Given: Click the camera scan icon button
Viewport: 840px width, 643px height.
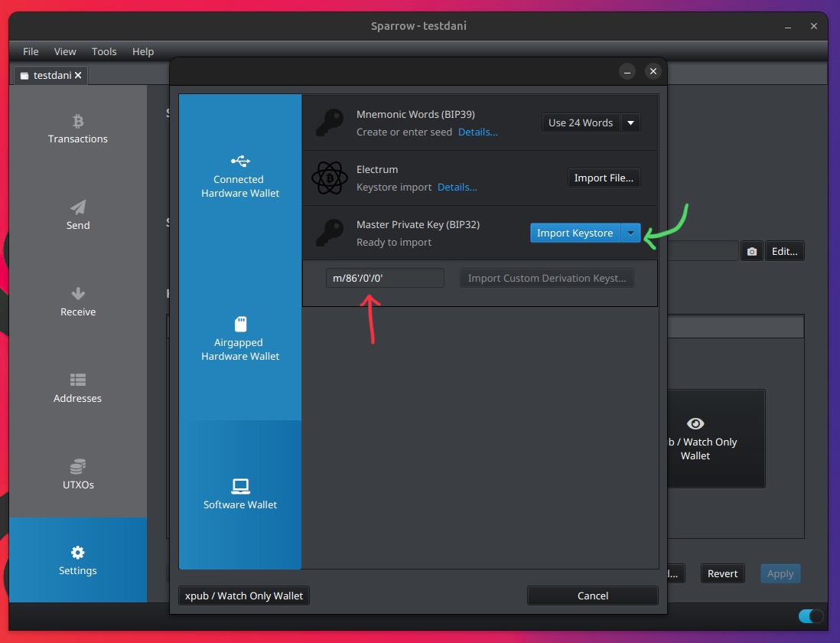Looking at the screenshot, I should click(751, 251).
